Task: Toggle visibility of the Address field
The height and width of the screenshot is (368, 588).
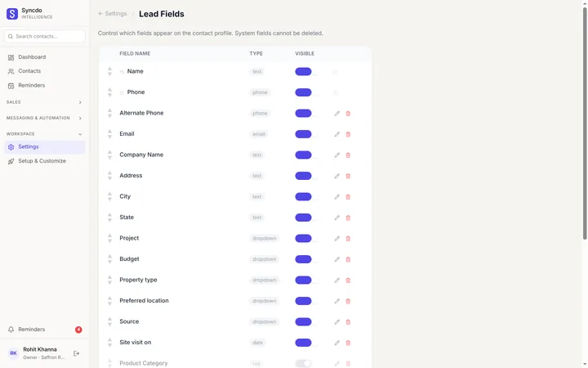Action: click(303, 176)
